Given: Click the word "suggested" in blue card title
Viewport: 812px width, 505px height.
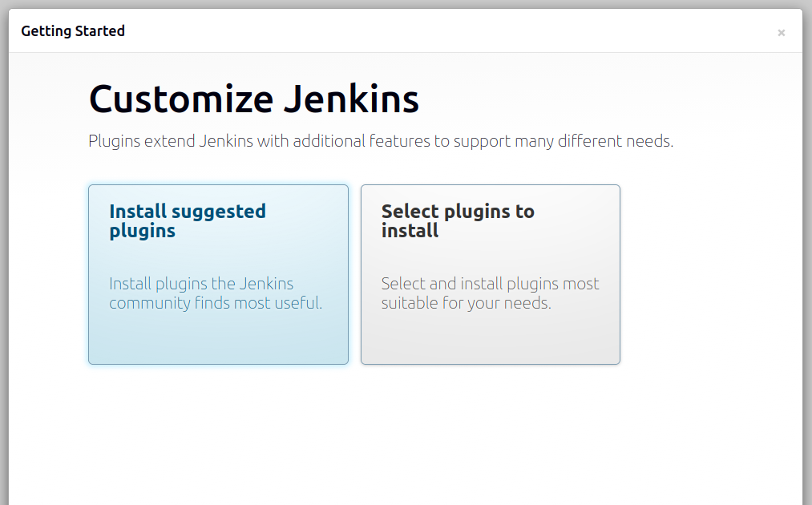Looking at the screenshot, I should [x=218, y=212].
